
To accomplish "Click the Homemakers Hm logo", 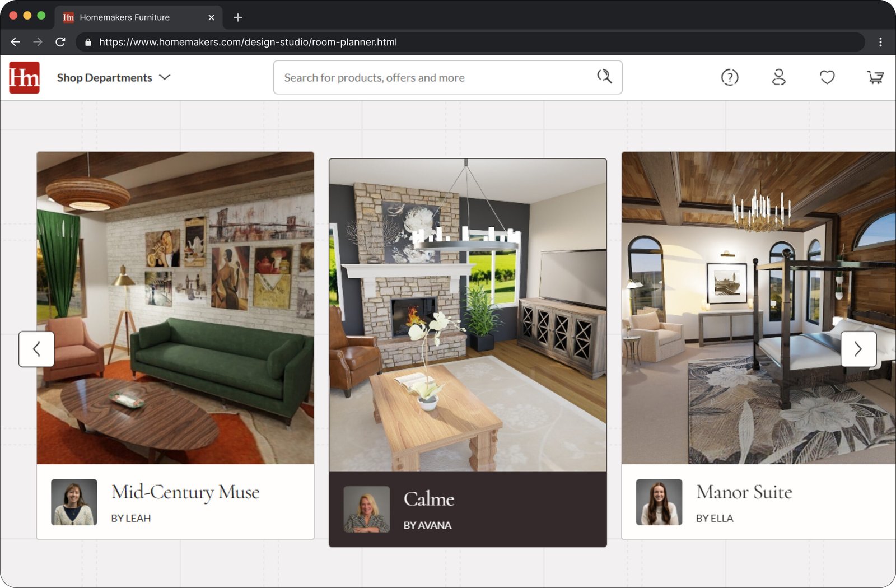I will (24, 77).
